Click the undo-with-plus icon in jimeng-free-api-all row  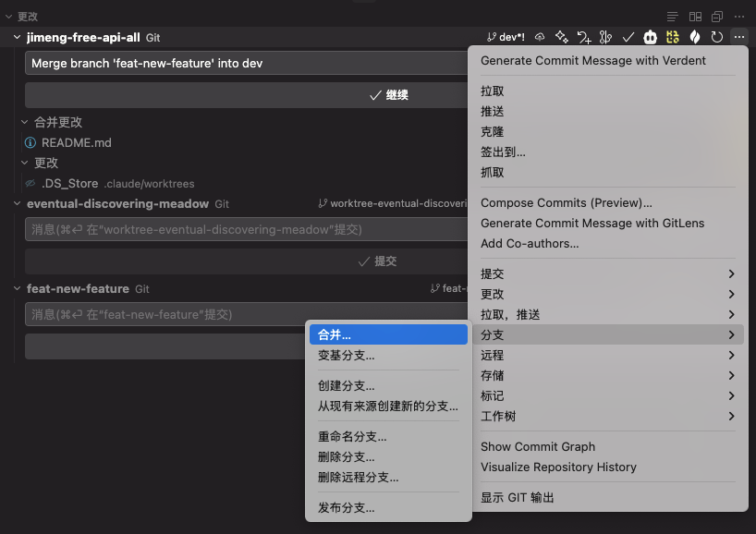(x=583, y=37)
